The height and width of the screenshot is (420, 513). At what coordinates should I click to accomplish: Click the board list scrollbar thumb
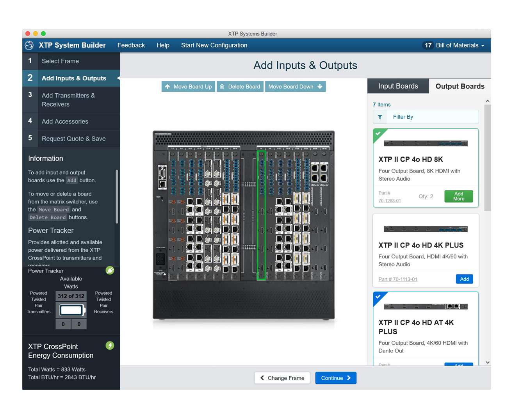click(x=488, y=158)
